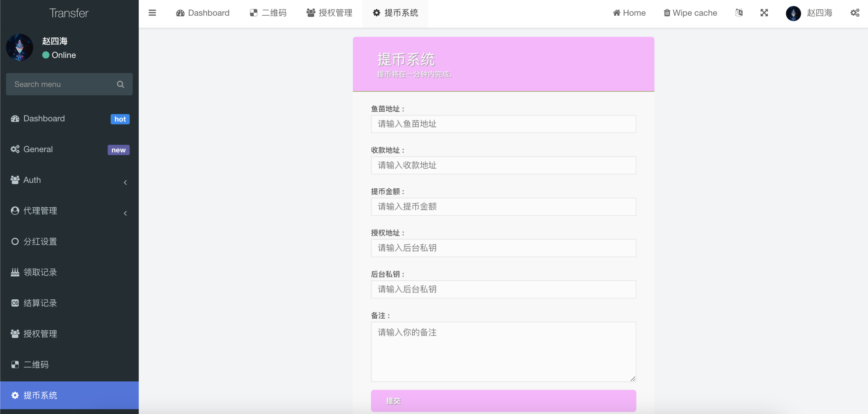Viewport: 868px width, 414px height.
Task: Open General item in the sidebar
Action: pos(38,149)
